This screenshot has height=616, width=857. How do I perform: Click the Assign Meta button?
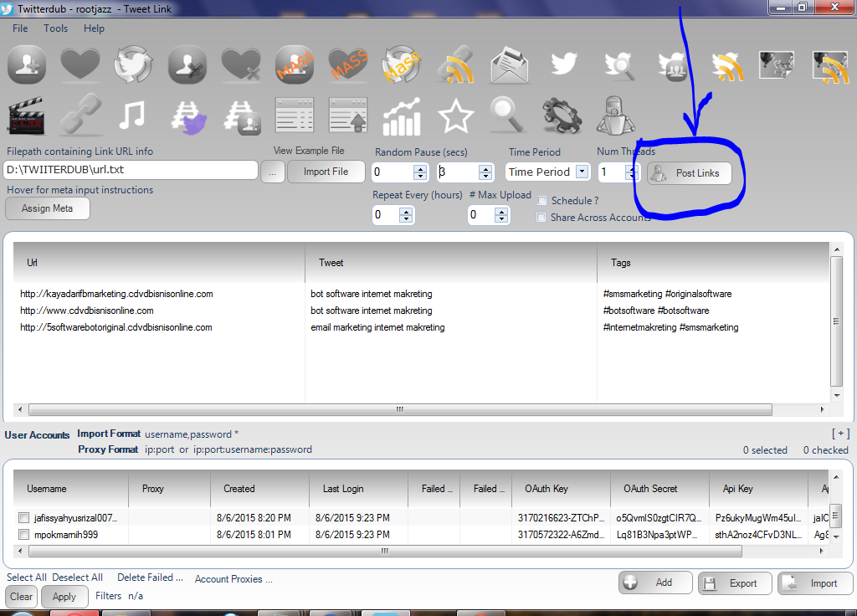47,208
